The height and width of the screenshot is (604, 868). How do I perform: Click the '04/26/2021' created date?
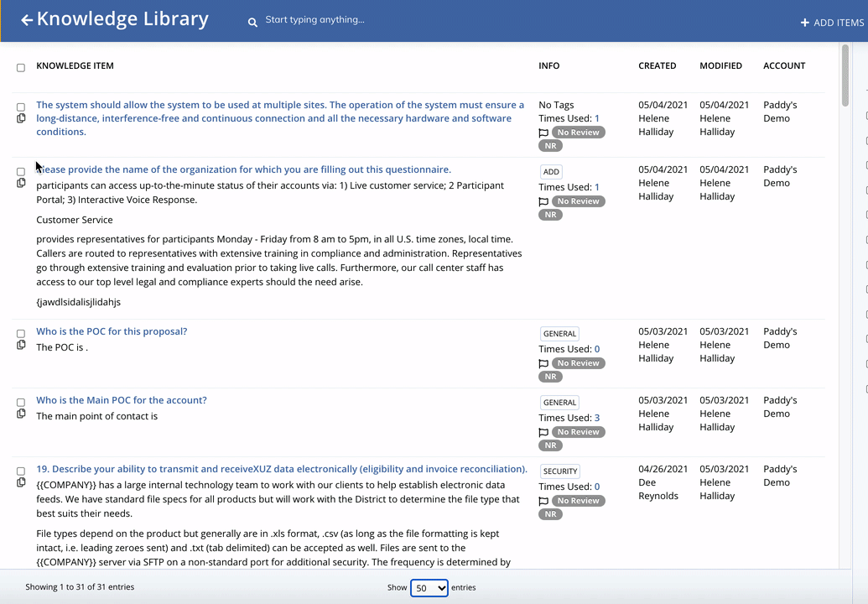(x=663, y=469)
